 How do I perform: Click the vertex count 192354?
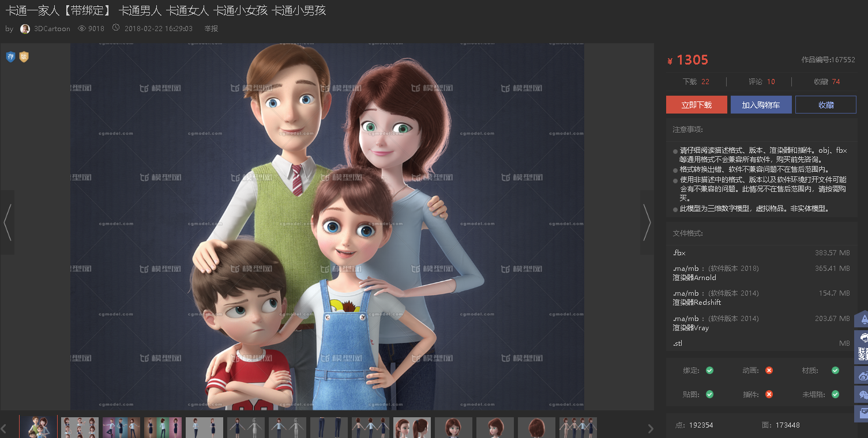coord(701,425)
